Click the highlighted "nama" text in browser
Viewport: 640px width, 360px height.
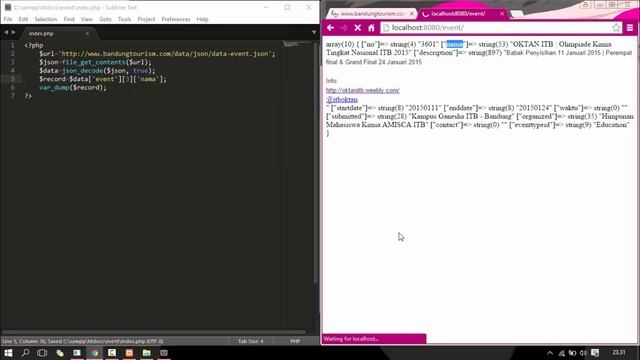tap(455, 44)
